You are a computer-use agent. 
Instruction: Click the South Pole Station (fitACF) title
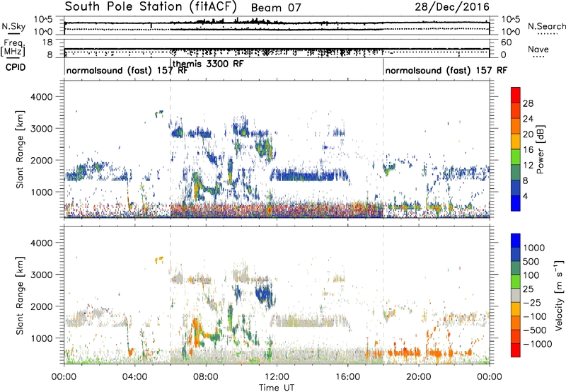[x=151, y=6]
